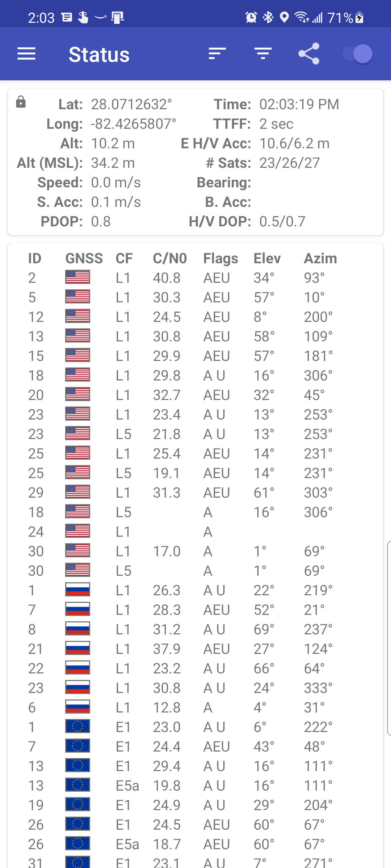Tap the sort satellites icon

pos(217,54)
